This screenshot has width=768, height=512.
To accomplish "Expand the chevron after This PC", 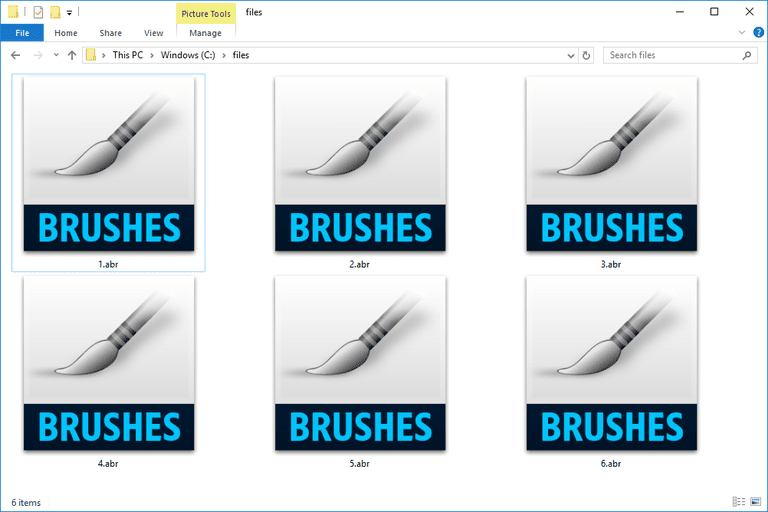I will pyautogui.click(x=152, y=55).
